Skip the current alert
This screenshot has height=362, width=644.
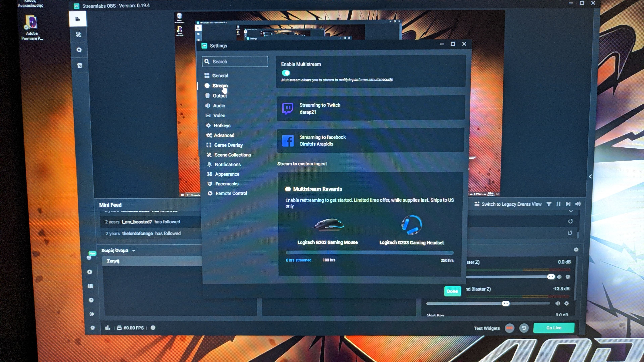(x=568, y=204)
